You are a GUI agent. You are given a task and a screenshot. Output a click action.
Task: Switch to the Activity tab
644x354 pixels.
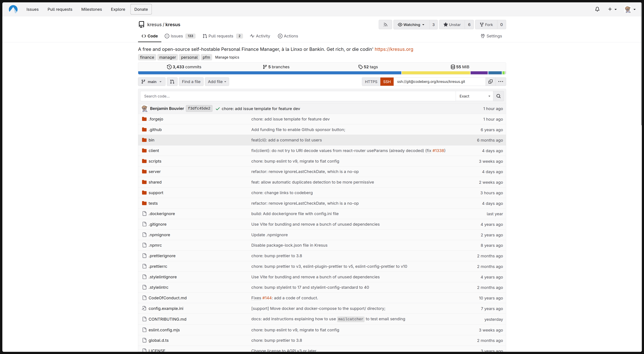pyautogui.click(x=260, y=36)
